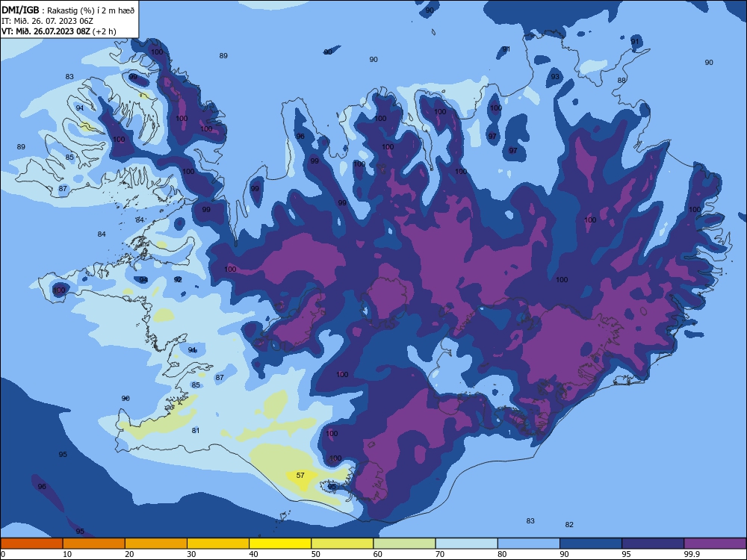Click the 0–10 dark orange legend swatch
Image resolution: width=747 pixels, height=560 pixels.
pyautogui.click(x=31, y=544)
